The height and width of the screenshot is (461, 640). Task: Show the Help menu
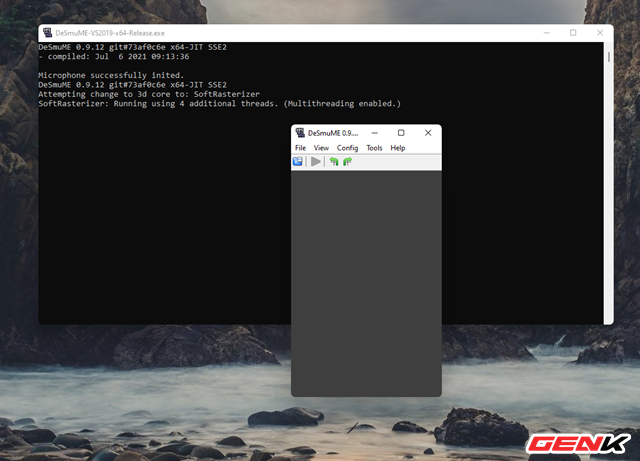tap(398, 148)
